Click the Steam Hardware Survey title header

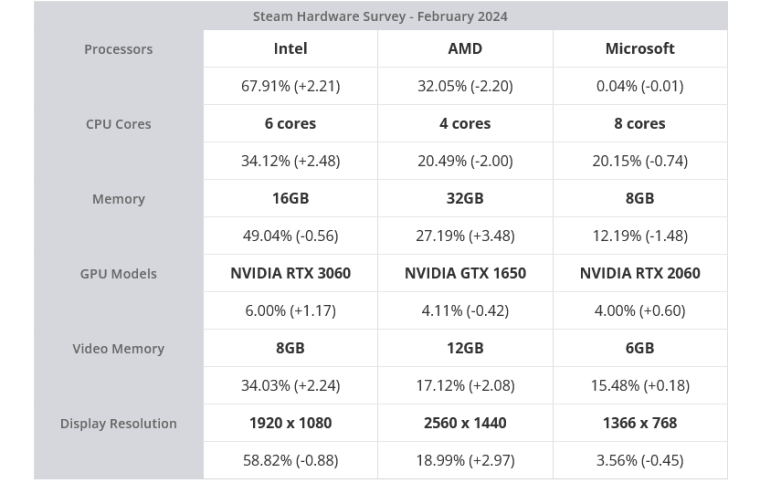click(380, 16)
